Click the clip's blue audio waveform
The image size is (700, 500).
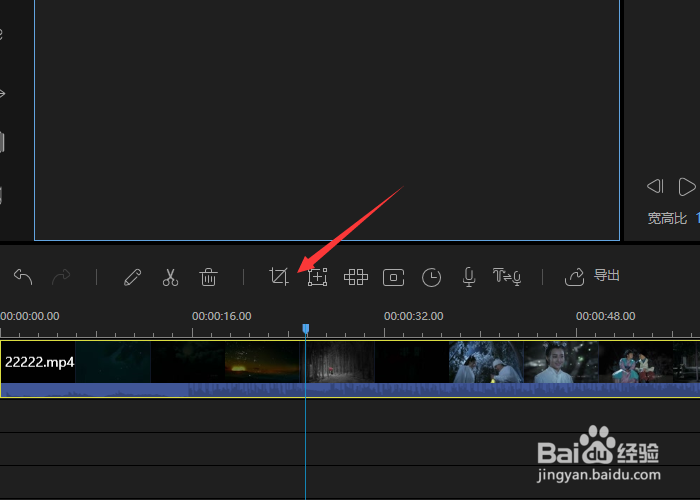(350, 389)
